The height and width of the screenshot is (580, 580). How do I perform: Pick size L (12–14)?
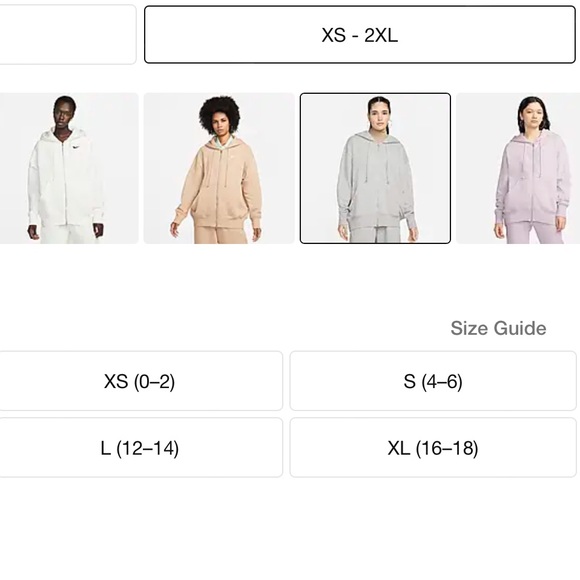(x=141, y=448)
